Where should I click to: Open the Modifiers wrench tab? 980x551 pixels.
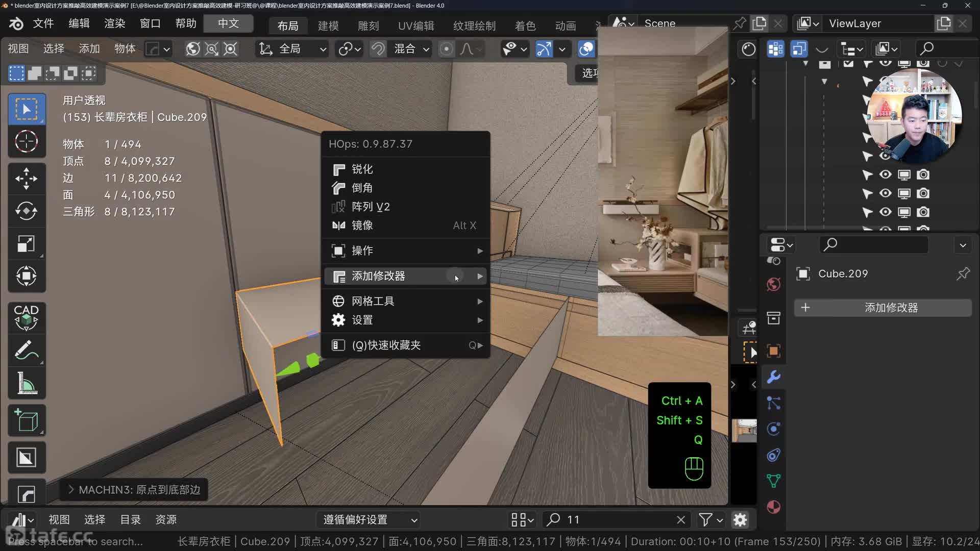[773, 377]
